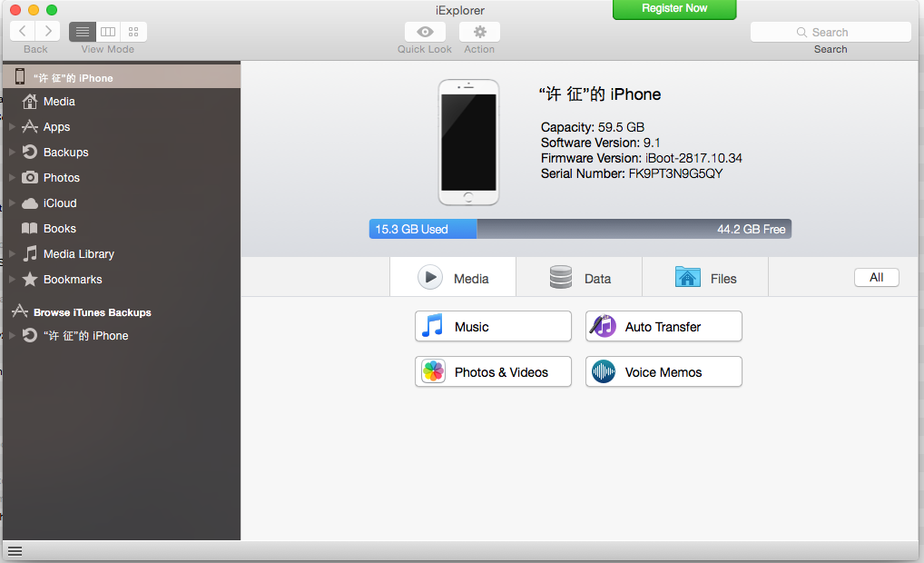
Task: Click the 15.3 GB Used storage bar
Action: tap(423, 229)
